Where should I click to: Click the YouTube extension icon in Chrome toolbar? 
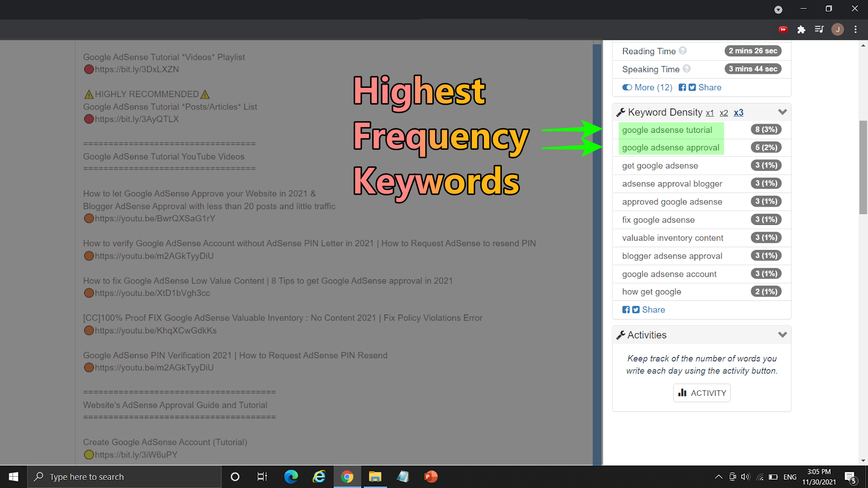point(783,29)
